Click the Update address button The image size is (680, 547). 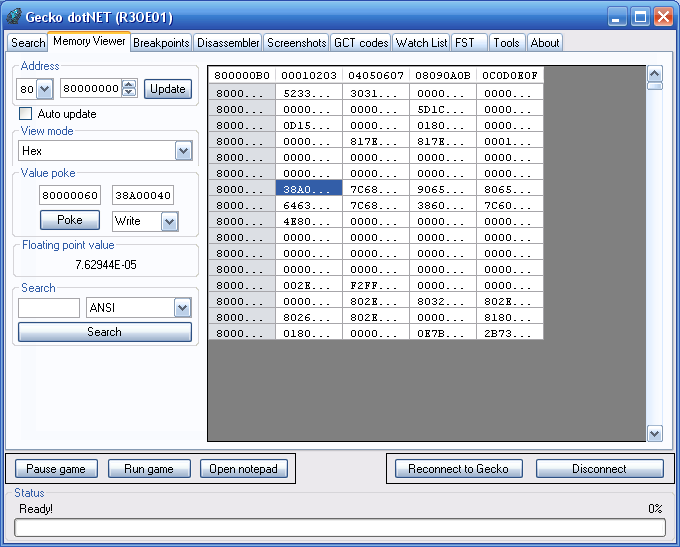coord(168,89)
